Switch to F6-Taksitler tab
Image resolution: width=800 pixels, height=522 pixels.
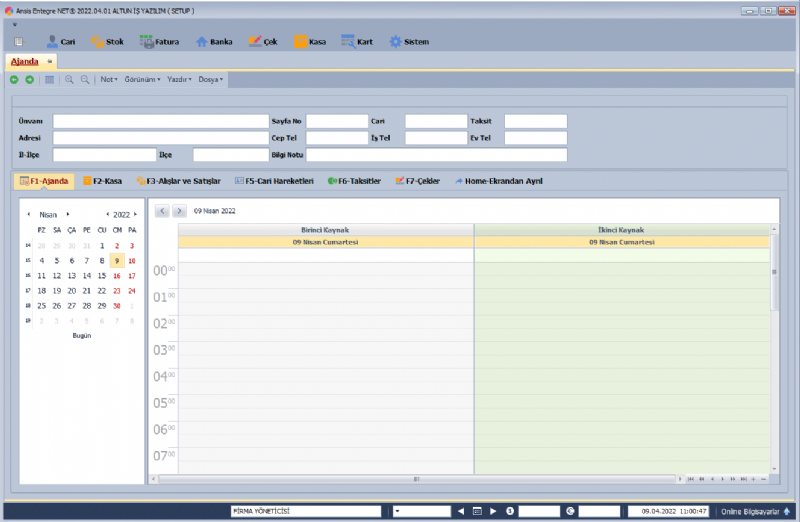click(355, 181)
